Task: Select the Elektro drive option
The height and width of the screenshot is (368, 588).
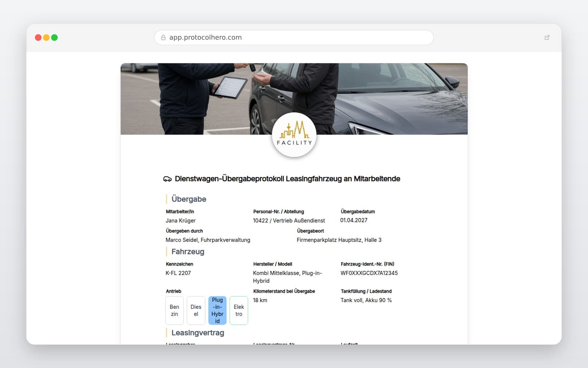Action: point(239,310)
